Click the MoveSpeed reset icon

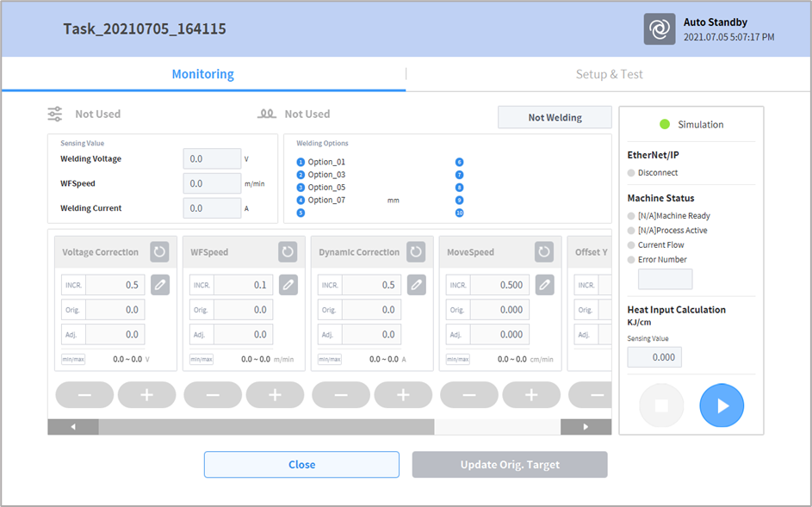pyautogui.click(x=544, y=252)
